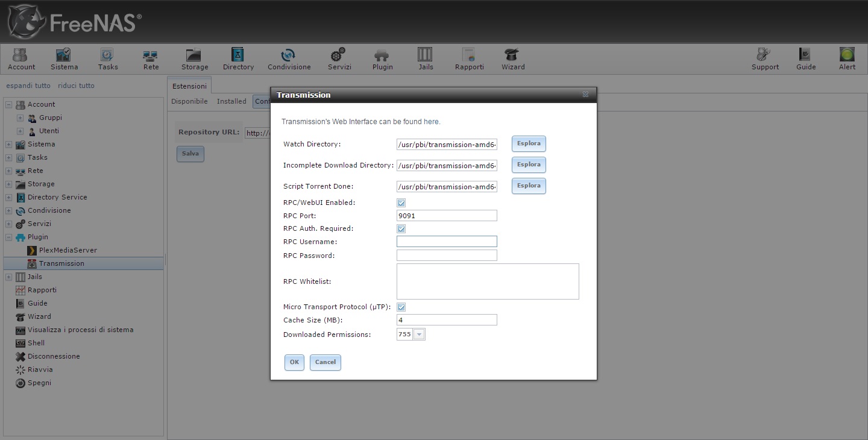Focus the RPC Username field

point(447,242)
